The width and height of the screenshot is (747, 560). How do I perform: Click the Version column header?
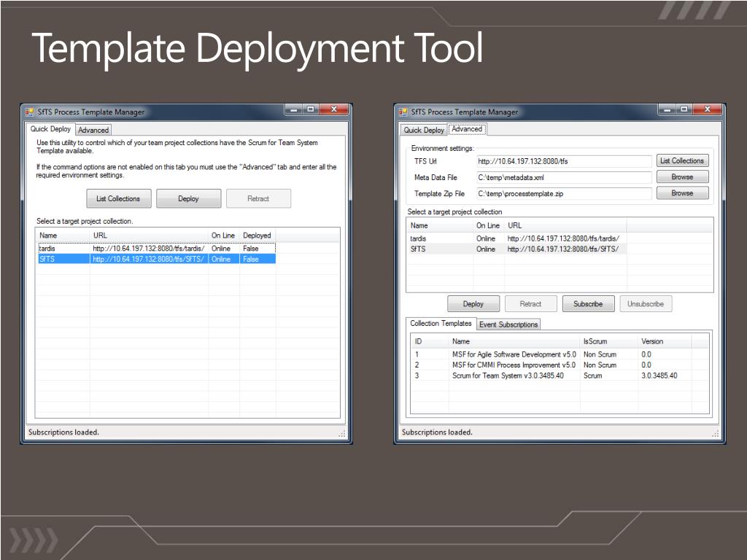[x=665, y=341]
